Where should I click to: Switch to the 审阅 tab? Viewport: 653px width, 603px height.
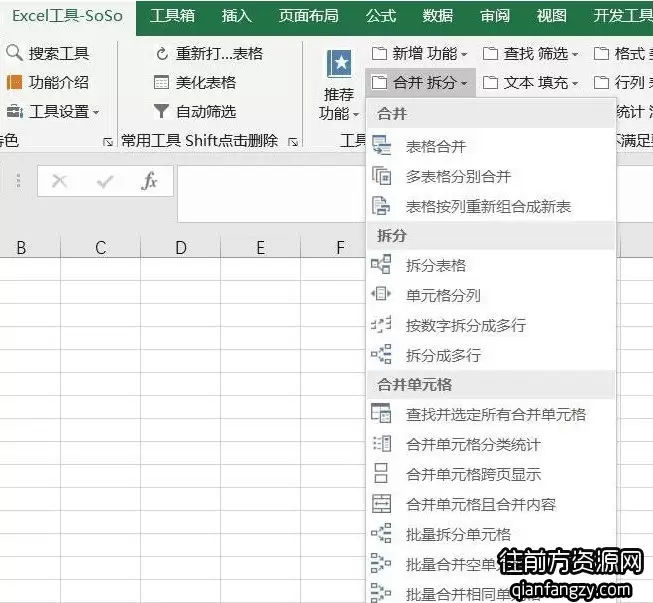pyautogui.click(x=495, y=16)
